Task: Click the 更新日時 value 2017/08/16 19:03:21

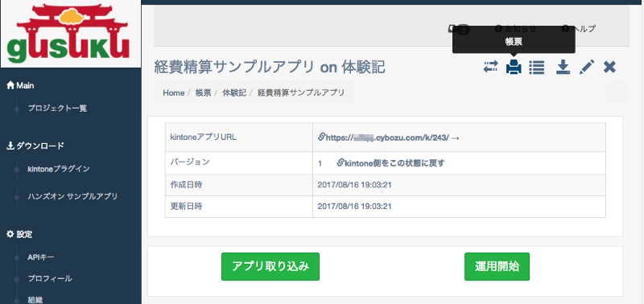Action: [x=354, y=207]
